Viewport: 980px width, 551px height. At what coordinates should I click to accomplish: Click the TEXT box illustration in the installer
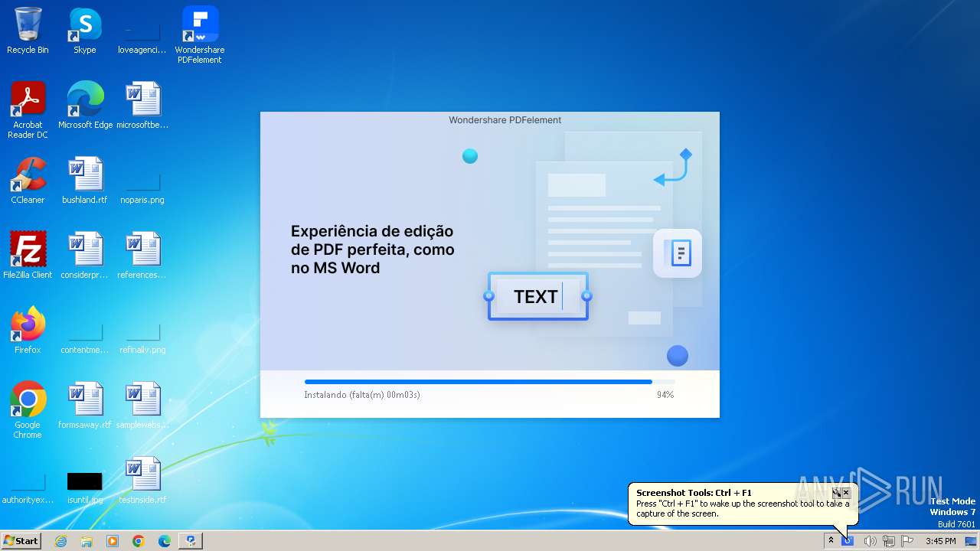(x=538, y=296)
